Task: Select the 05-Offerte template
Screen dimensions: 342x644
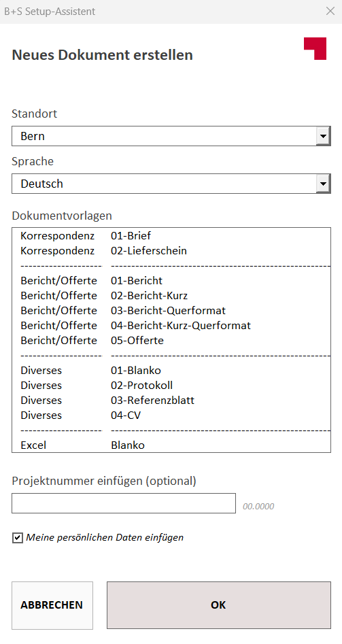Action: click(x=171, y=341)
